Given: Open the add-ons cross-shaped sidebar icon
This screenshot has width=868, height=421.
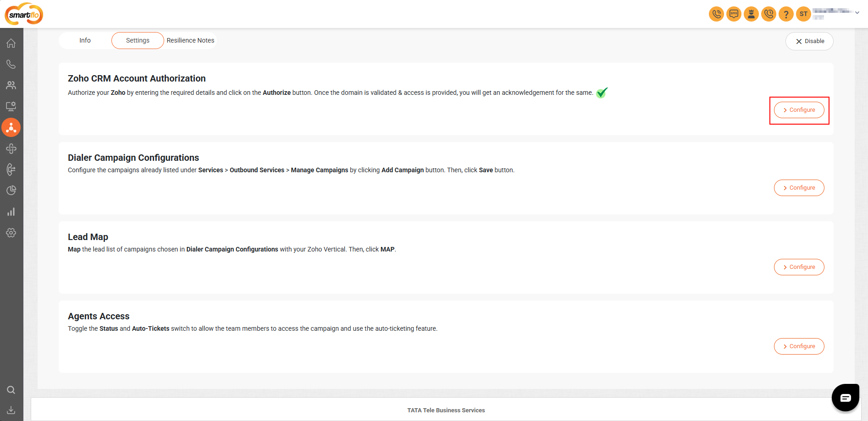Looking at the screenshot, I should click(x=11, y=148).
